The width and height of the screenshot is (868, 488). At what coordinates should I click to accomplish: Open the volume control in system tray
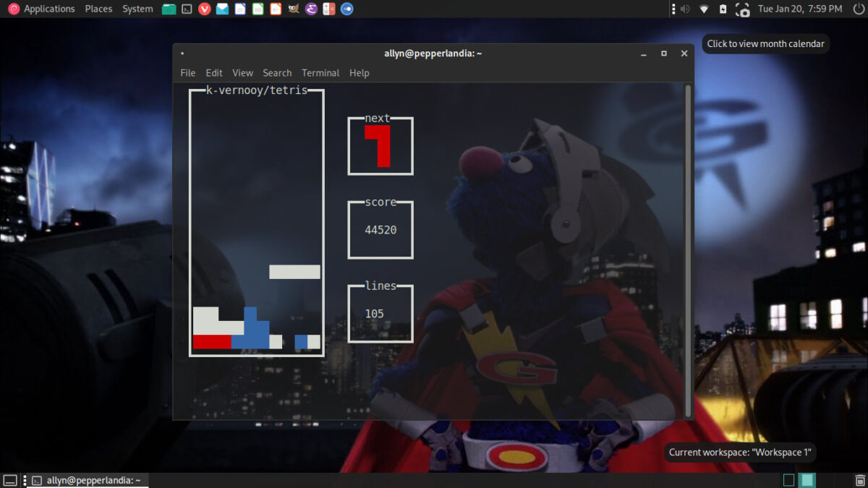pyautogui.click(x=684, y=9)
